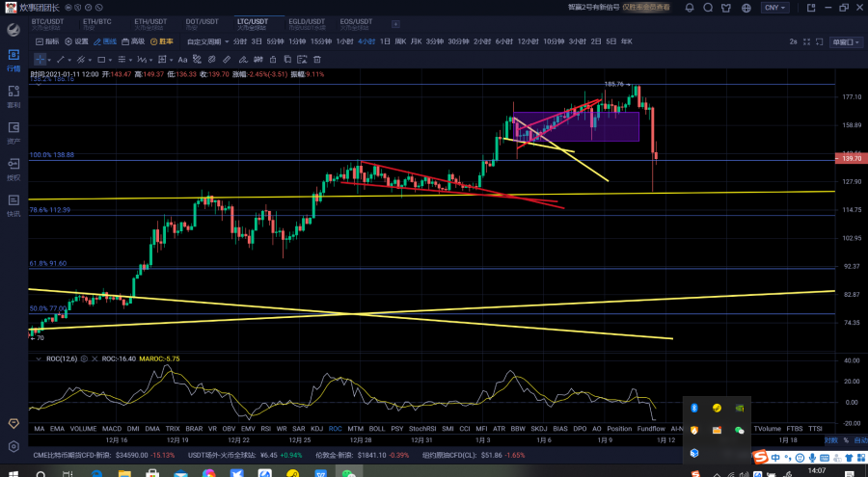This screenshot has height=477, width=868.
Task: Click the fullscreen expand chart icon
Action: (x=806, y=42)
